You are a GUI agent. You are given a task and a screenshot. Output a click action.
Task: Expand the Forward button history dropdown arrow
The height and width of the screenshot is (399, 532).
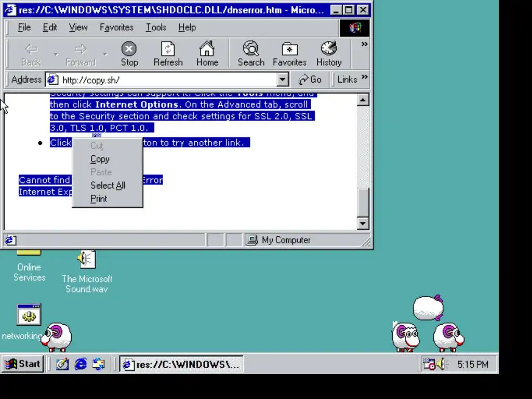click(x=105, y=54)
